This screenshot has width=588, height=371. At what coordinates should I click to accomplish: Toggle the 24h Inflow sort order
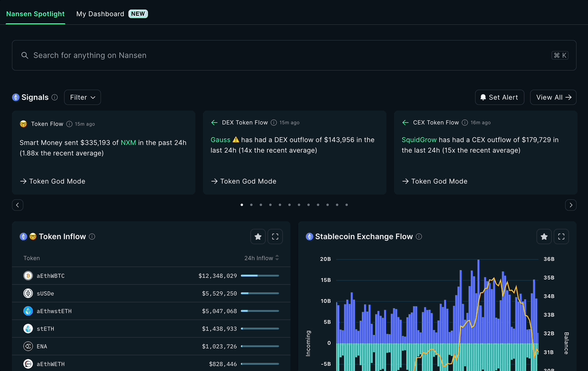[x=276, y=258]
